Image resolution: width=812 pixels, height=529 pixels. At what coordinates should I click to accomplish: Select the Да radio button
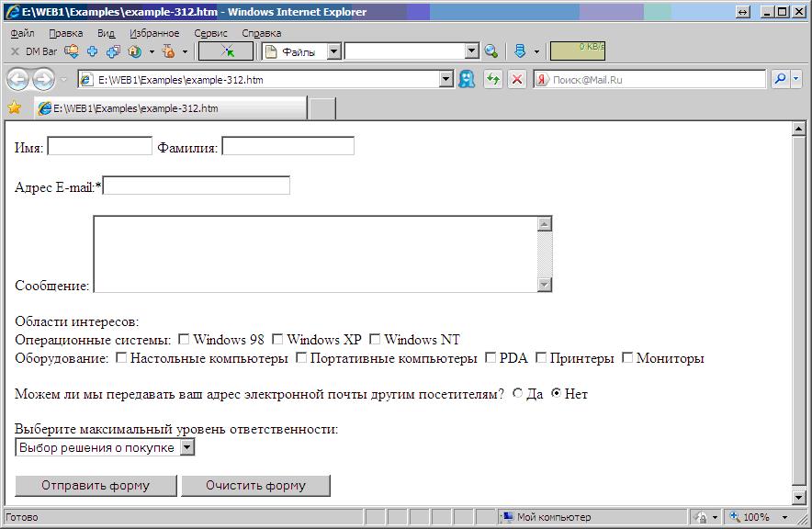point(517,393)
